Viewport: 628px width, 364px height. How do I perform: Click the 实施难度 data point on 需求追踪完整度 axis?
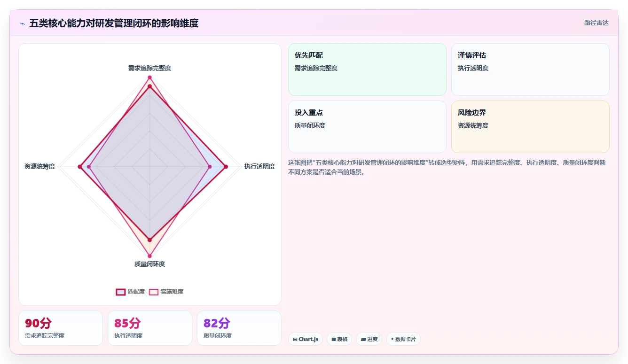[150, 77]
